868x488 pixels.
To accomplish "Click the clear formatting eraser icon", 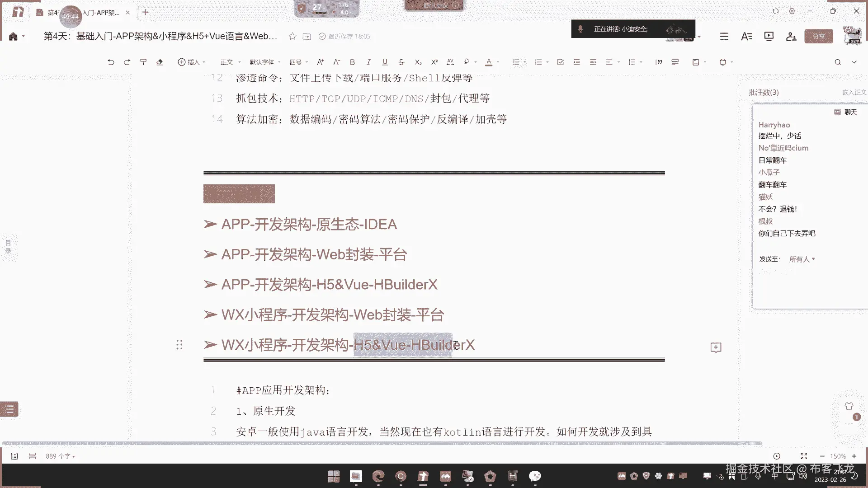I will click(x=160, y=62).
